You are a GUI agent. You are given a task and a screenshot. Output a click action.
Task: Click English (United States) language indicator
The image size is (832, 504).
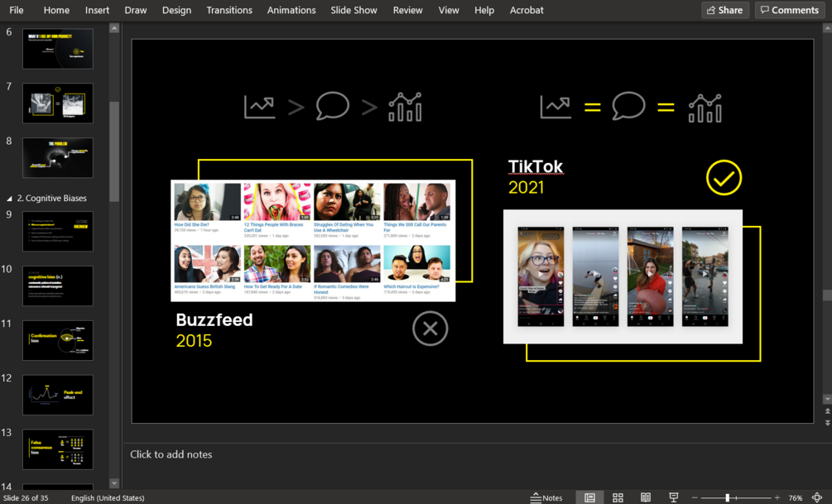pyautogui.click(x=108, y=497)
